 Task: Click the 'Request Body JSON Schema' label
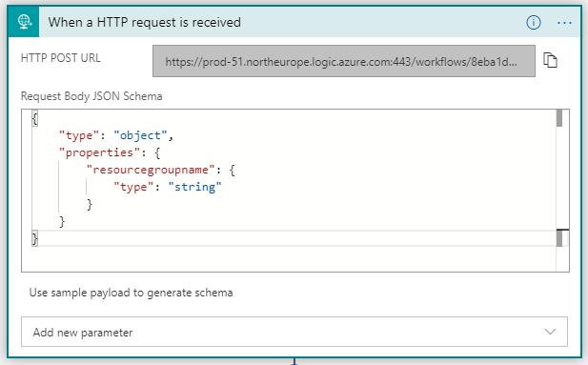point(91,96)
